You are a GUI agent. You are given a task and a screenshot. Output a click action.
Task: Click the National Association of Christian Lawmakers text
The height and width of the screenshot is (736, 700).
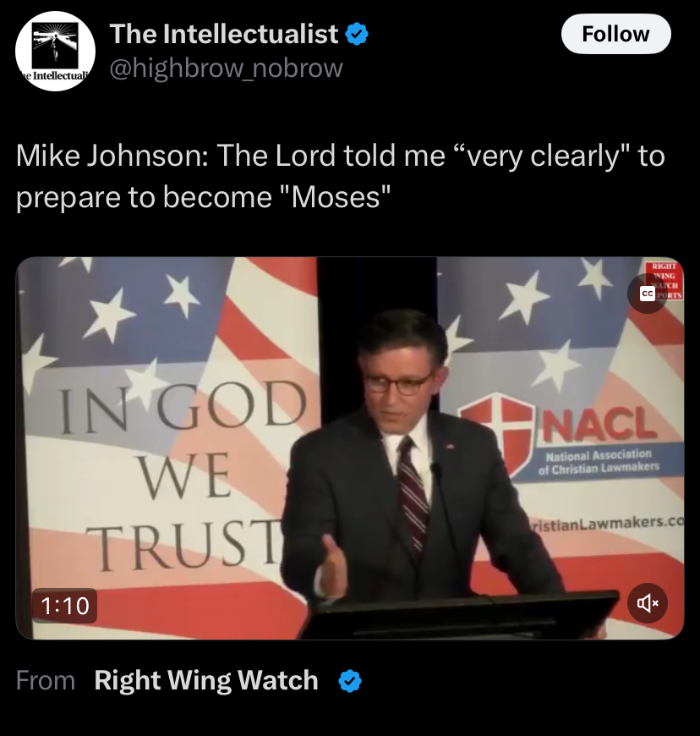(x=599, y=461)
